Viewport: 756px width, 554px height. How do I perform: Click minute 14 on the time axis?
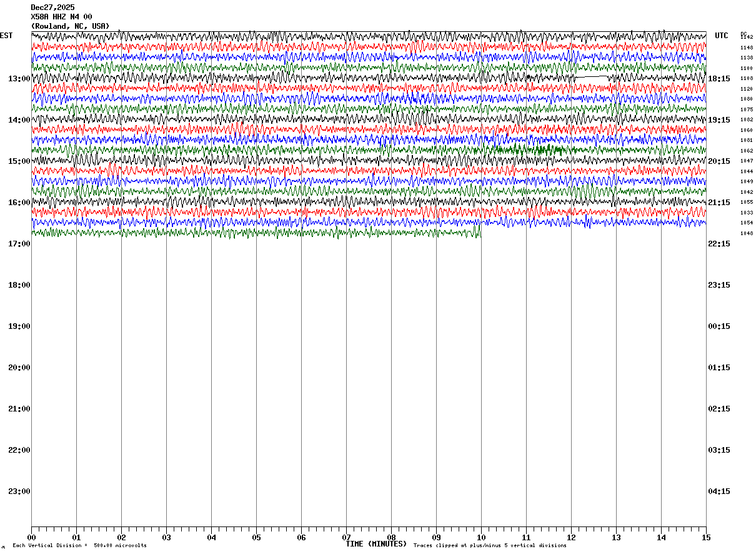pos(661,538)
